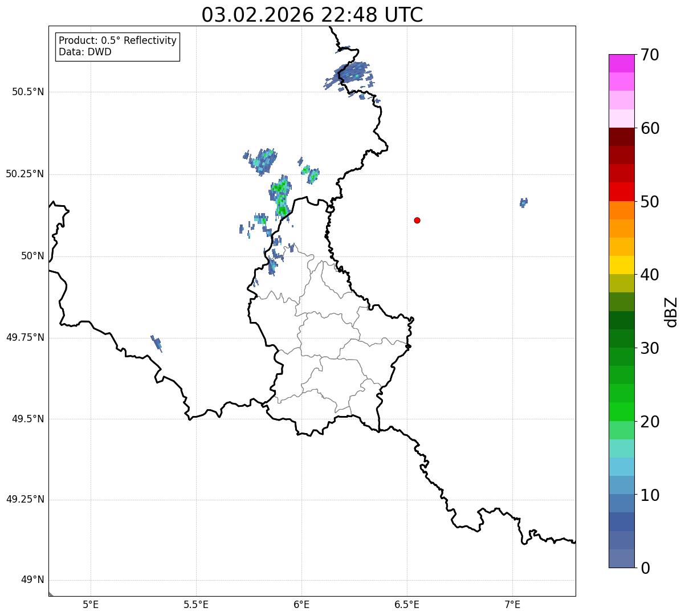The height and width of the screenshot is (616, 685).
Task: Click the green radar echo near 50.2°N
Action: [x=281, y=196]
